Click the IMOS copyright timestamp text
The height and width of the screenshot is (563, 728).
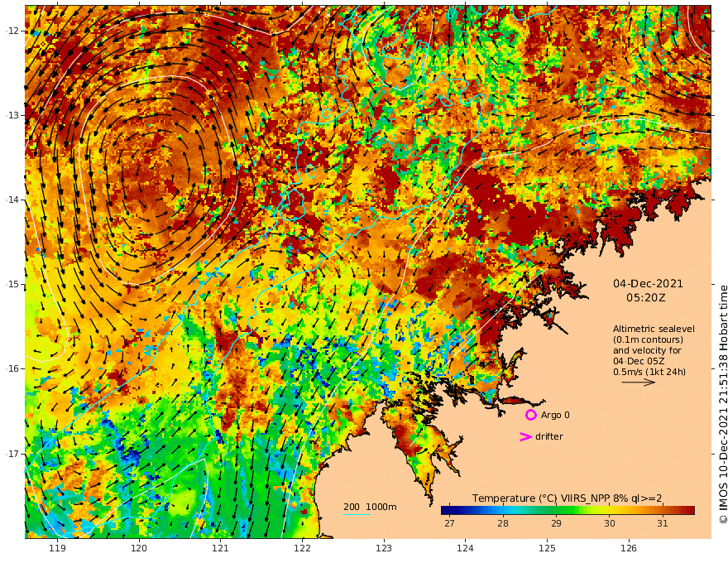coord(722,404)
